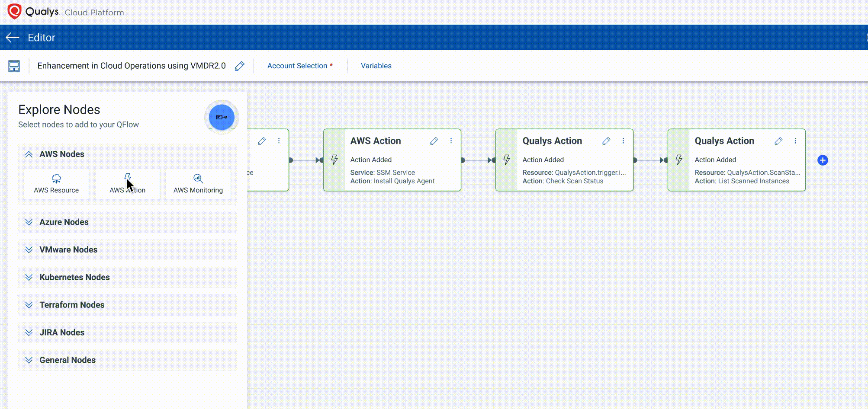Viewport: 868px width, 409px height.
Task: Click the QFlow title Enhancement in Cloud Operations
Action: pyautogui.click(x=132, y=66)
